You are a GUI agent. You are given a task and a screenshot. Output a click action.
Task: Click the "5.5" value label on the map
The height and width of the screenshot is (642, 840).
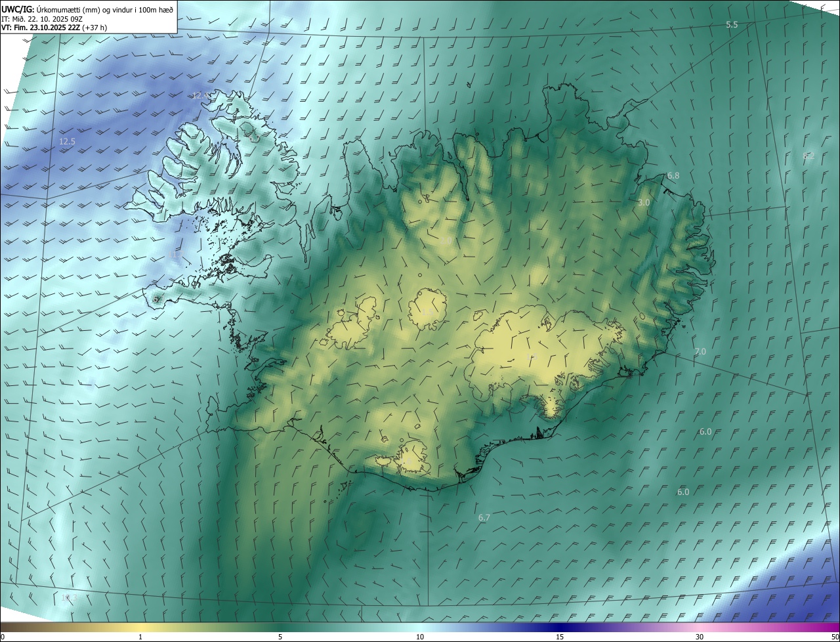point(732,24)
